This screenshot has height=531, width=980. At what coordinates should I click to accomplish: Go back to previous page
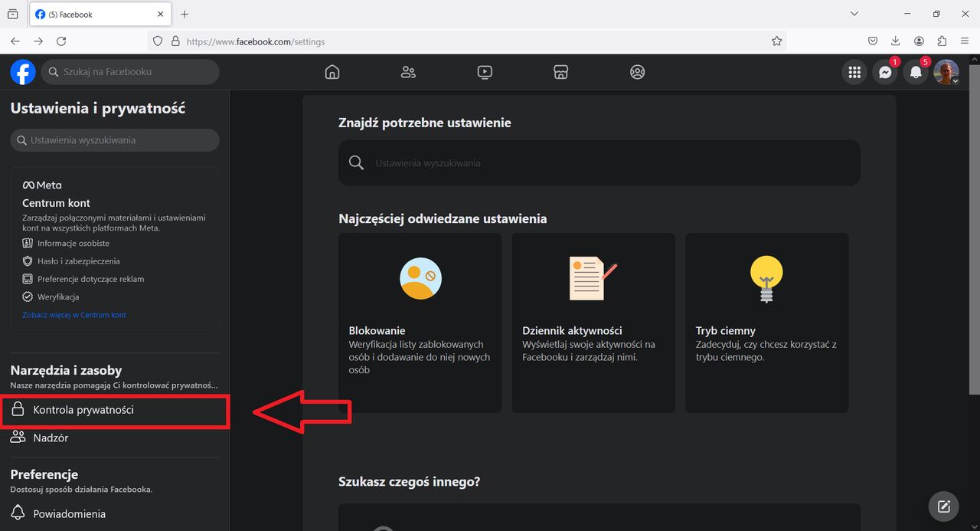tap(15, 41)
